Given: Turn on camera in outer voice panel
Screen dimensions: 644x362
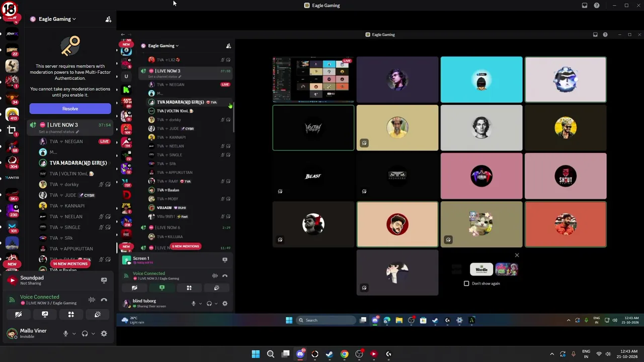Looking at the screenshot, I should click(x=19, y=314).
